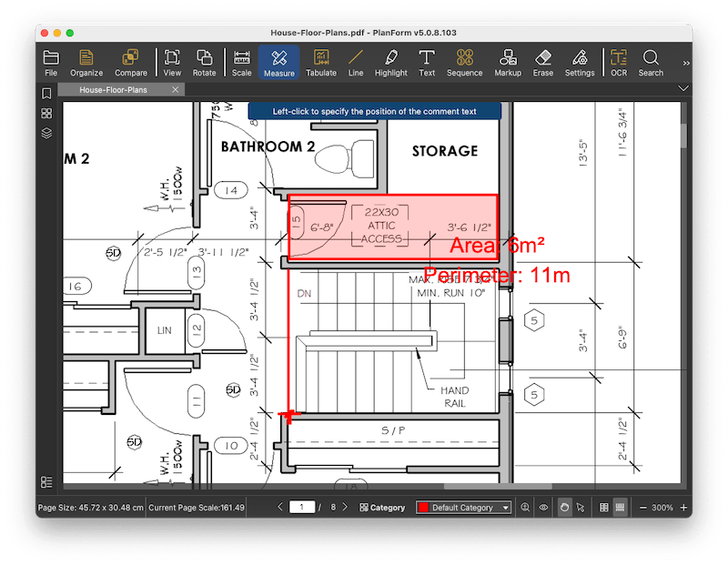
Task: Select the Highlight tool
Action: (x=391, y=63)
